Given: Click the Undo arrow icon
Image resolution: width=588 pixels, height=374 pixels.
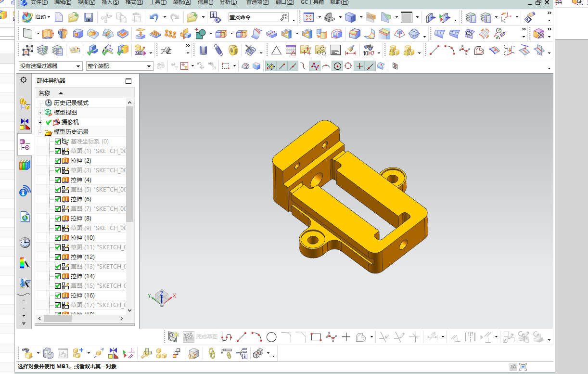Looking at the screenshot, I should (154, 18).
